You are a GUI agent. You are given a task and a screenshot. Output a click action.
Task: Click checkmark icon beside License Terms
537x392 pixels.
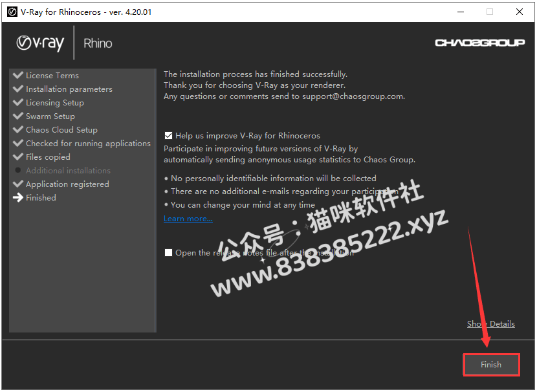point(18,75)
